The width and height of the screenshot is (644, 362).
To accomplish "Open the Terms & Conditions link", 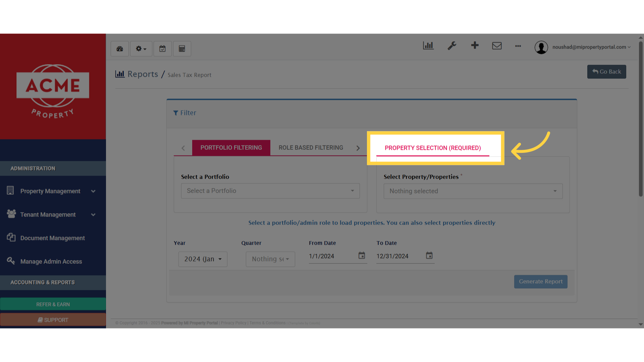I will point(267,323).
